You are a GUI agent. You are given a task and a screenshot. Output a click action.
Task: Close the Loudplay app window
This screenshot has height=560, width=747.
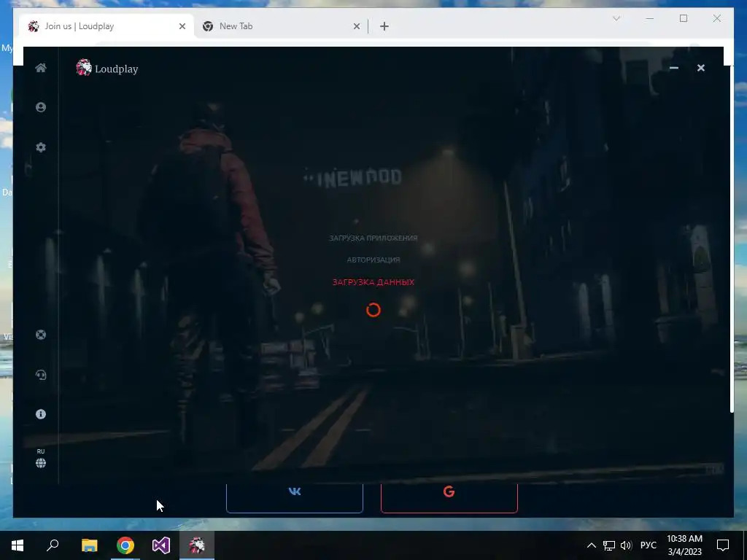(x=701, y=68)
